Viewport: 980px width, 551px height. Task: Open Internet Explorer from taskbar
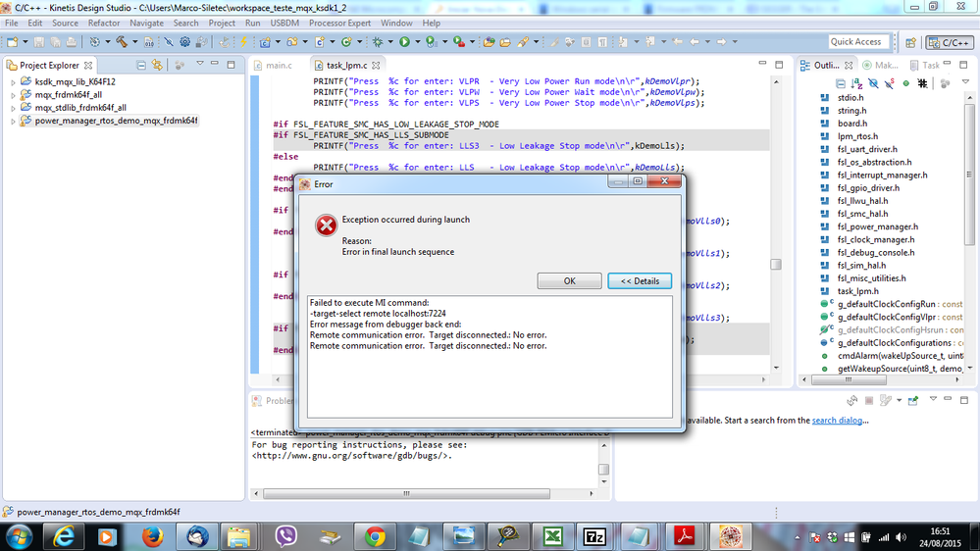(x=64, y=536)
